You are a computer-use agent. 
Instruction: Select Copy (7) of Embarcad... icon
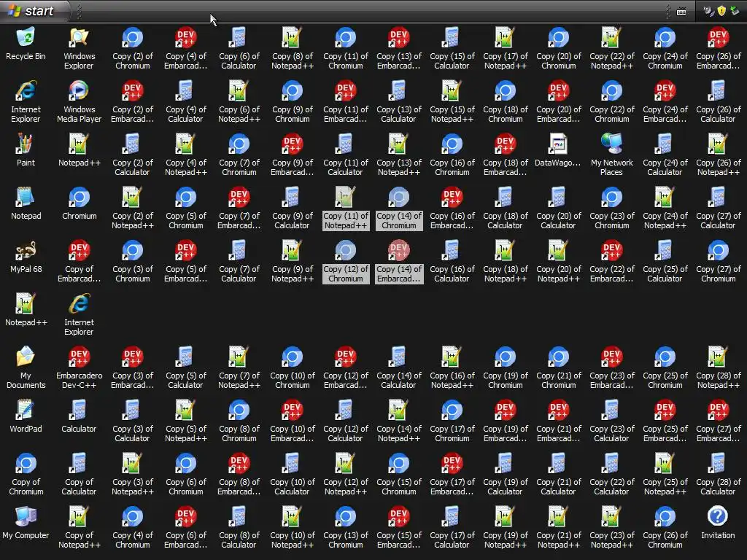pyautogui.click(x=239, y=209)
